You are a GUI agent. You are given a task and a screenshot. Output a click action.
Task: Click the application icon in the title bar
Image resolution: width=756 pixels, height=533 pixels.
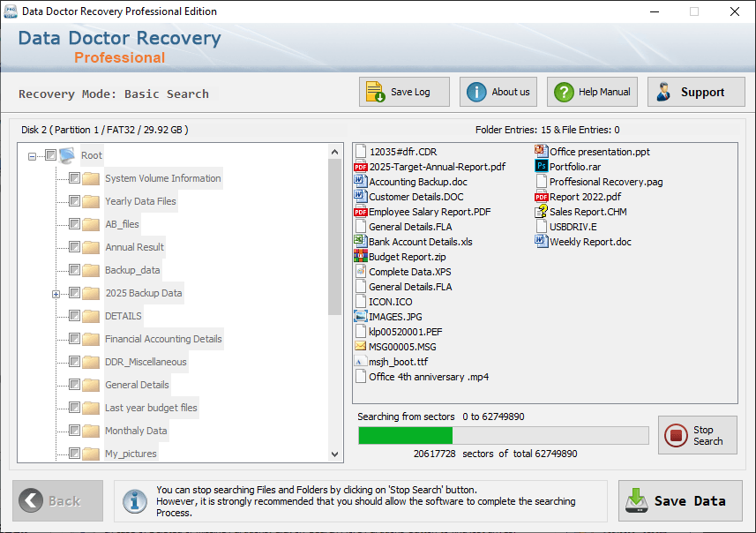10,11
